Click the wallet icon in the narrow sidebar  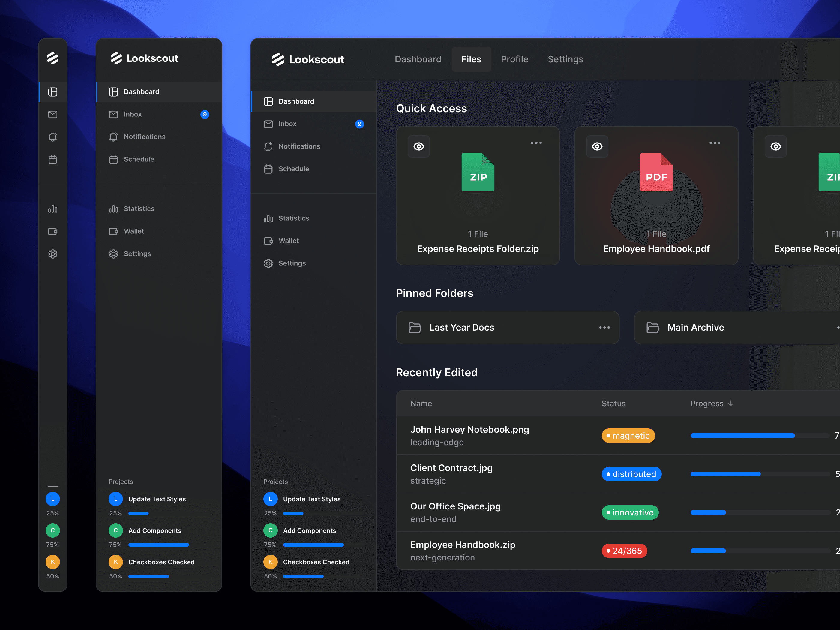(53, 231)
